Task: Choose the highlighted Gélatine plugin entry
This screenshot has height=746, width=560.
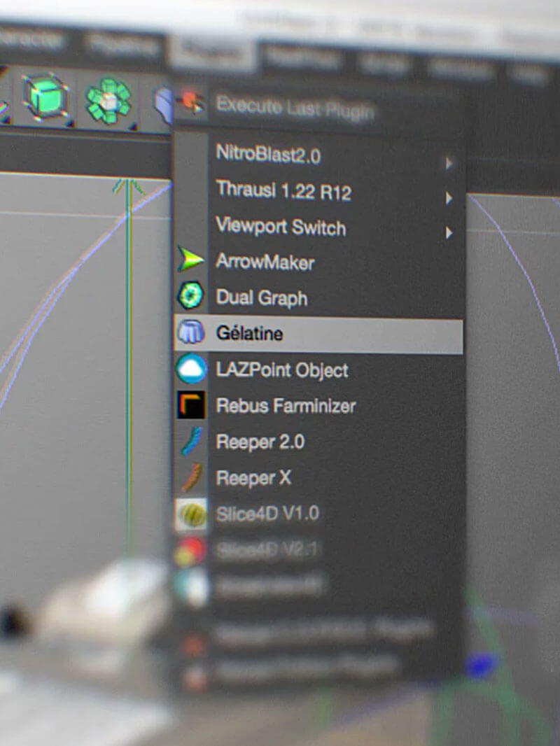Action: pyautogui.click(x=318, y=334)
